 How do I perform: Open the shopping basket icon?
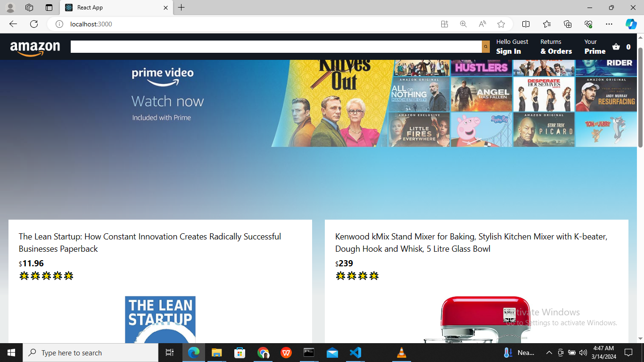click(x=616, y=47)
